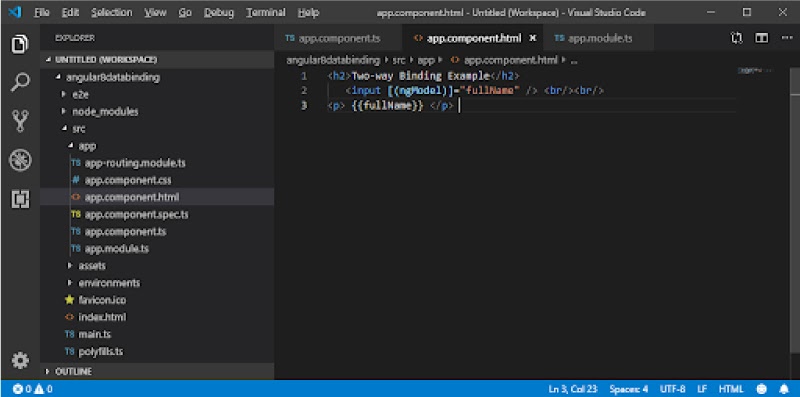Expand the environments folder
Viewport: 800px width, 397px height.
click(70, 283)
